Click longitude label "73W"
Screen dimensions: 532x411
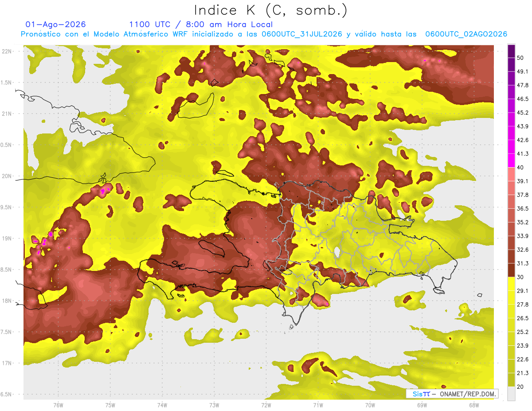coord(214,405)
